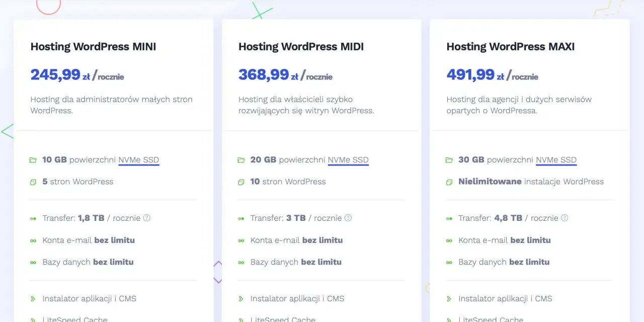Click copy icon next to 10 stron WordPress

point(241,182)
